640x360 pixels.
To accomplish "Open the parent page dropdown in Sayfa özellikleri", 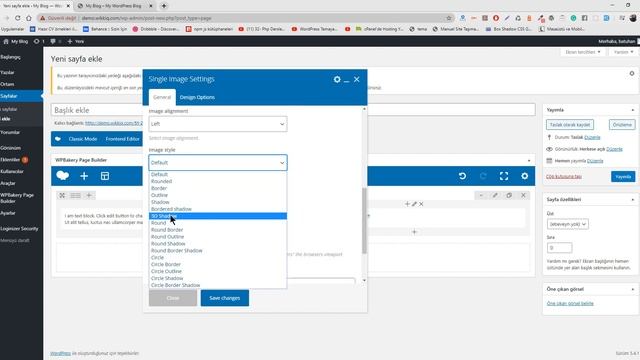I will 567,224.
